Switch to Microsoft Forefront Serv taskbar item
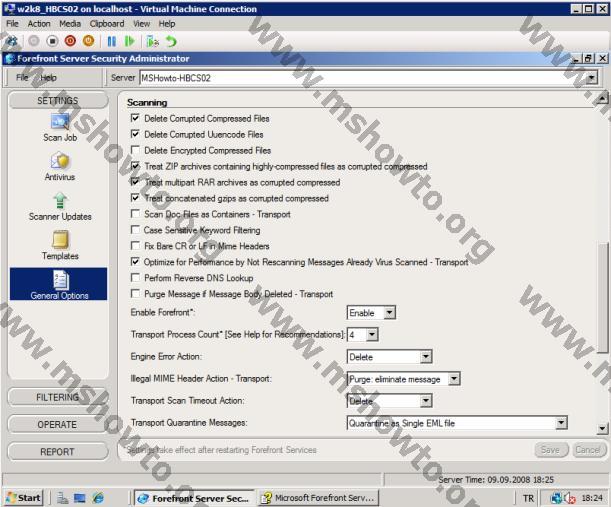611x507 pixels. [319, 498]
